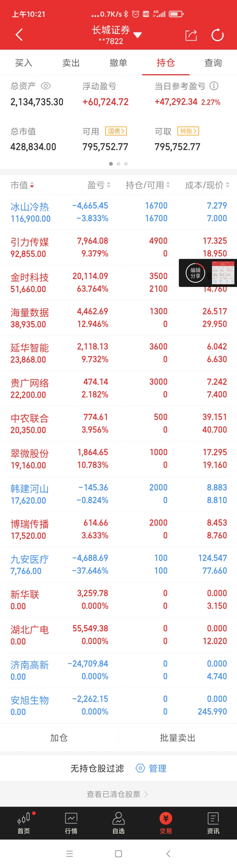Switch to the 撤单 tab
The width and height of the screenshot is (237, 868).
(118, 63)
